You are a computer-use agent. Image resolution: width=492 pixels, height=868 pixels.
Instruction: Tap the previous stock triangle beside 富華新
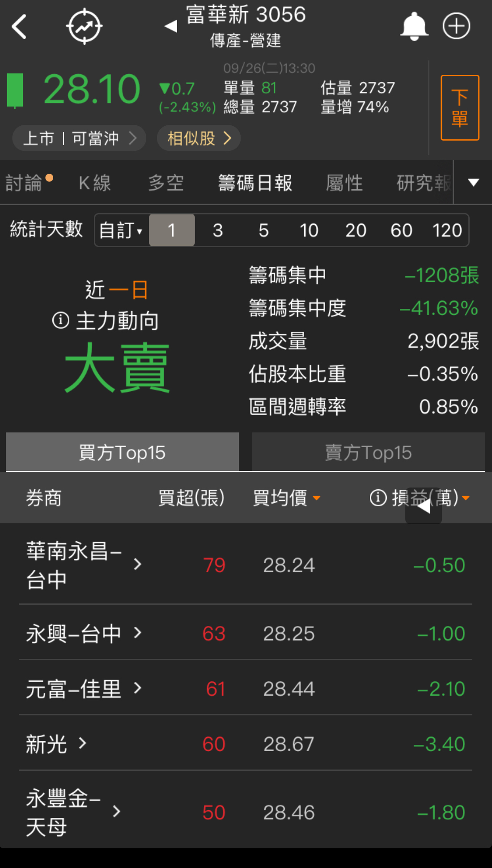[171, 26]
